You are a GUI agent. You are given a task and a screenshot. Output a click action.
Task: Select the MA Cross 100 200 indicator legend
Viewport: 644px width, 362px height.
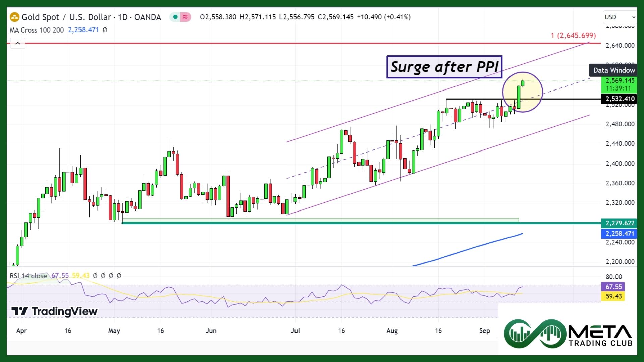[37, 30]
